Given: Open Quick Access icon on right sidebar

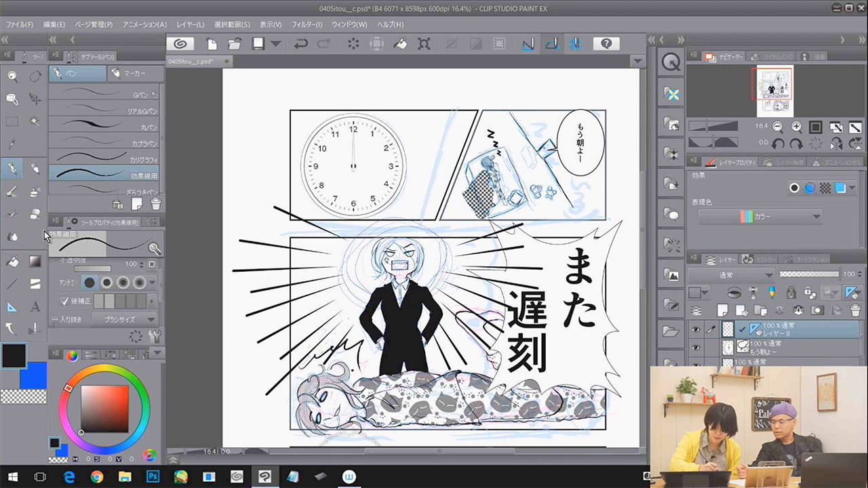Looking at the screenshot, I should [x=671, y=62].
